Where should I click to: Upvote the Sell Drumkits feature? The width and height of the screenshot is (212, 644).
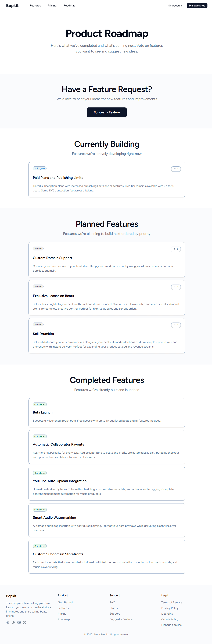tap(176, 325)
